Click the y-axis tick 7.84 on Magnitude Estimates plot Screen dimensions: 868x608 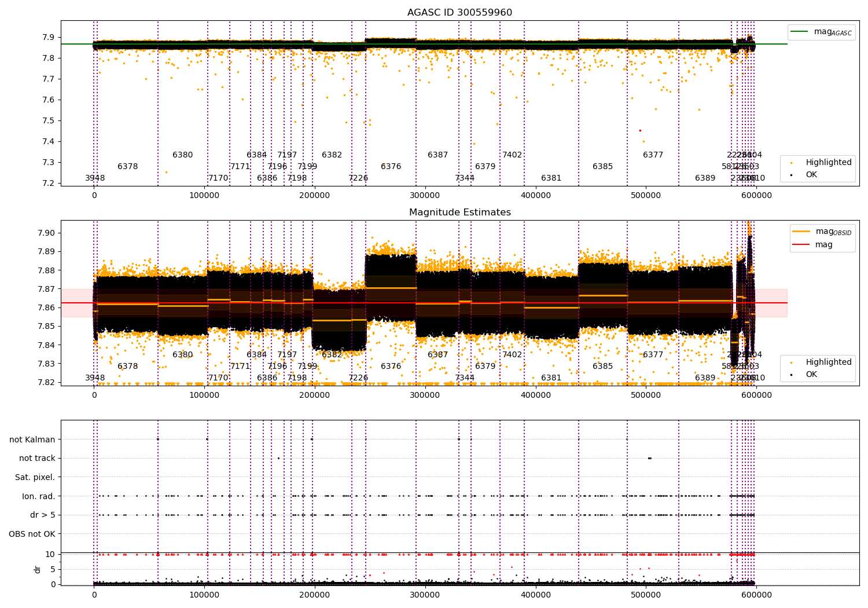[x=47, y=345]
